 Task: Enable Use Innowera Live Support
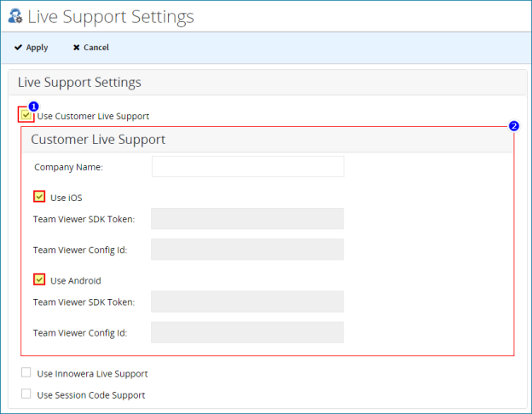coord(26,372)
